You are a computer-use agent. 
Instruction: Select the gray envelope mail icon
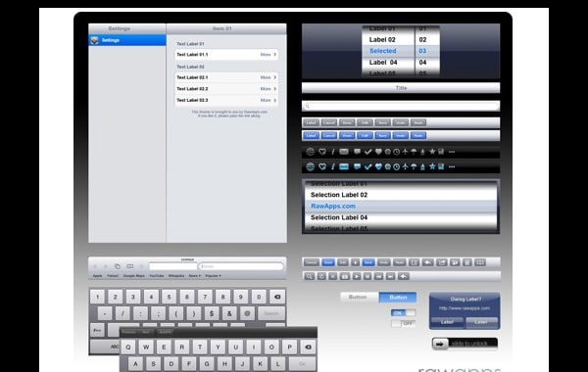344,152
